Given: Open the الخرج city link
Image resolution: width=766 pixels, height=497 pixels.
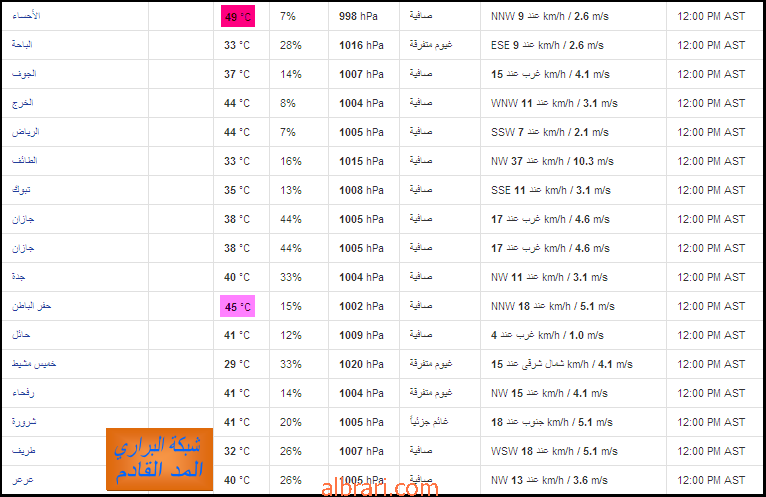Looking at the screenshot, I should click(x=22, y=103).
